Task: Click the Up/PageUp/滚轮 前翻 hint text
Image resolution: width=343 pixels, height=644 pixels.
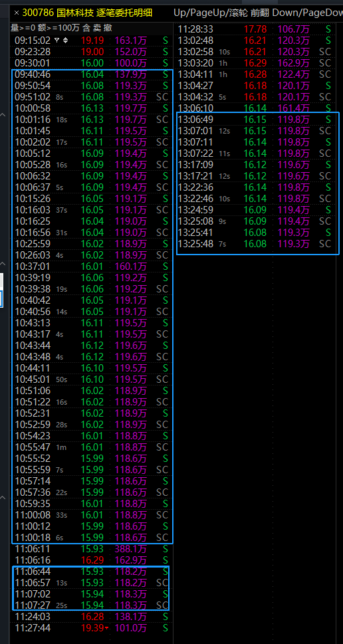Action: [x=221, y=13]
